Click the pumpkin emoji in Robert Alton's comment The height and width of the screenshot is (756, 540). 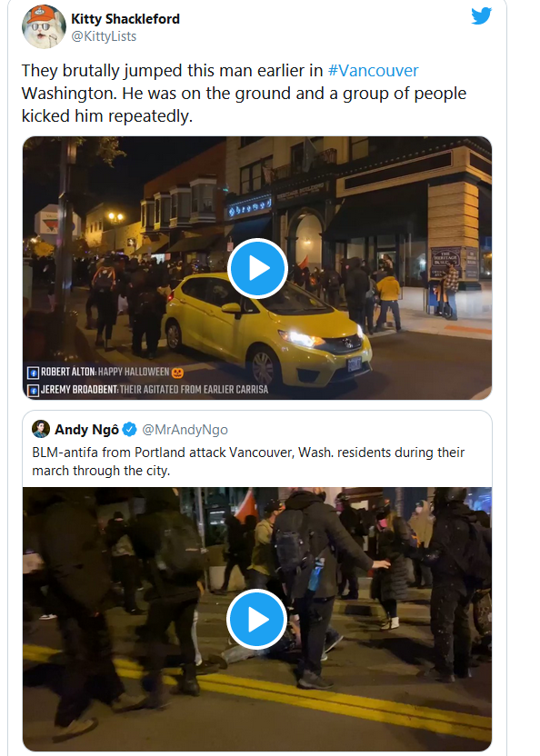(177, 373)
